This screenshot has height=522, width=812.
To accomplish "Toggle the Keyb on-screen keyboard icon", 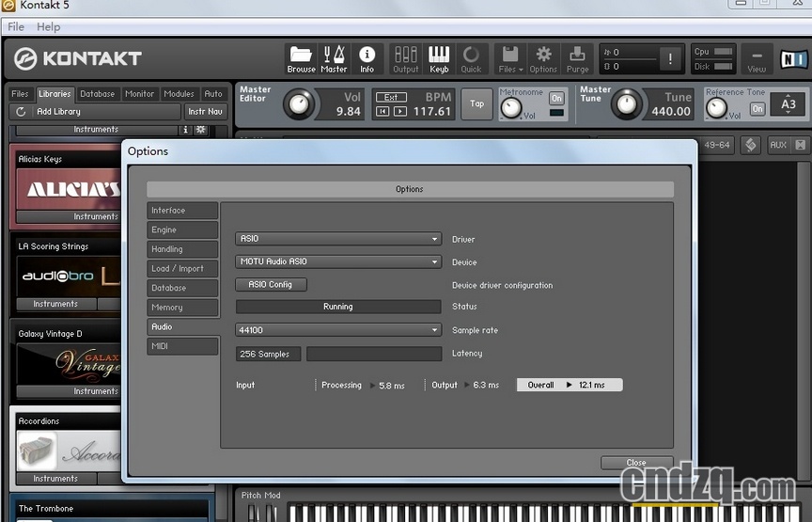I will point(439,59).
